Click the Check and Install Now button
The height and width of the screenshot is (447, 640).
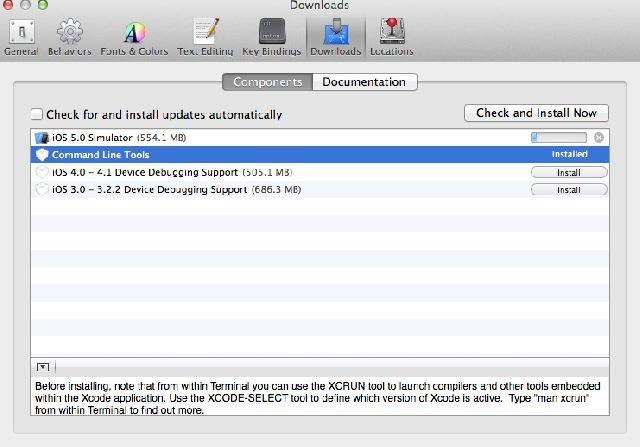tap(536, 113)
